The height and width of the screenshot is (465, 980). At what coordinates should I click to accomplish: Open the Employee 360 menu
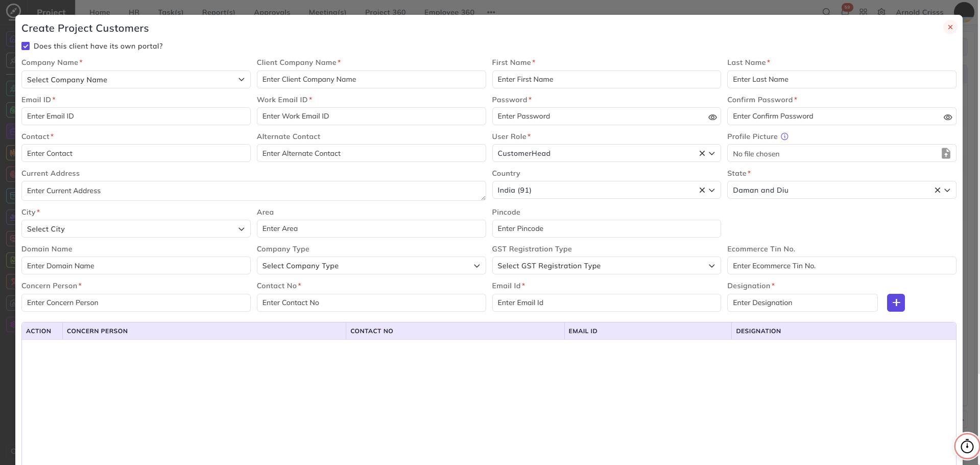449,12
